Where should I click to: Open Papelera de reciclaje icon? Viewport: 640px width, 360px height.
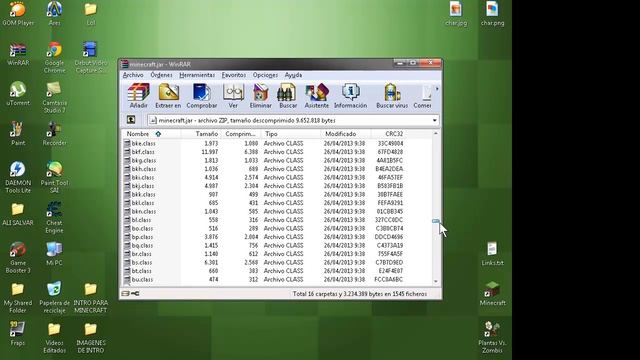[54, 297]
